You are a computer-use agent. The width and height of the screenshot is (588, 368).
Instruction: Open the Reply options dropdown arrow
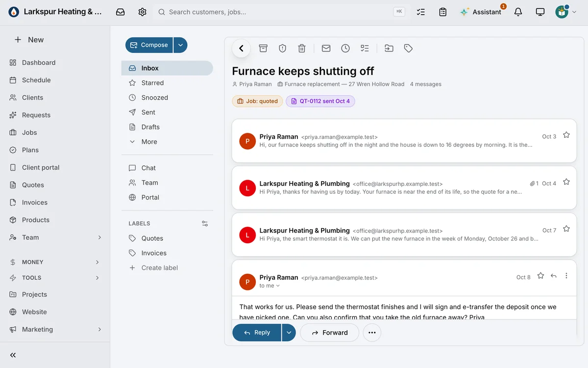pos(289,333)
